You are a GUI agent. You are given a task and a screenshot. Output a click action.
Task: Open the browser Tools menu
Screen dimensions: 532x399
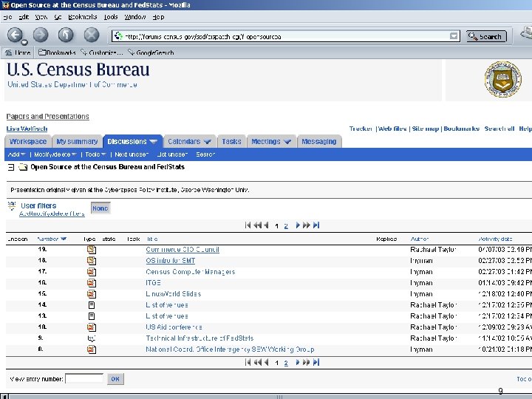111,17
